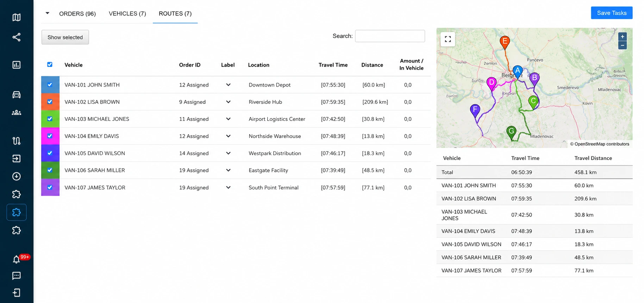
Task: Open the people group sidebar icon
Action: click(17, 113)
